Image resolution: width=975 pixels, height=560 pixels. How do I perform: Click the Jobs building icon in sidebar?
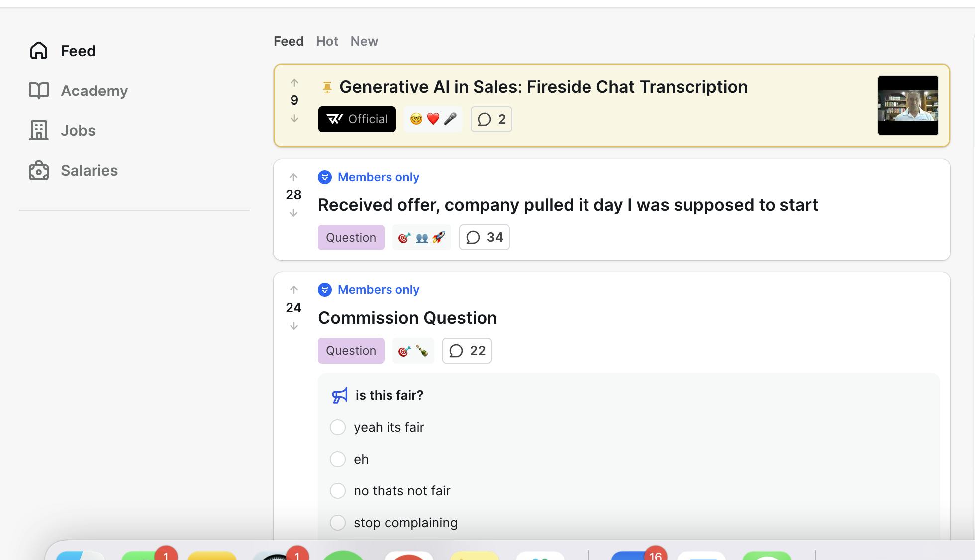tap(39, 130)
